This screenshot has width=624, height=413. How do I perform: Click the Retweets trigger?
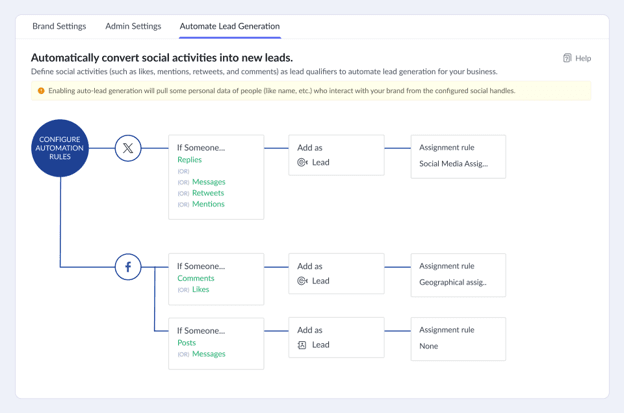tap(208, 193)
